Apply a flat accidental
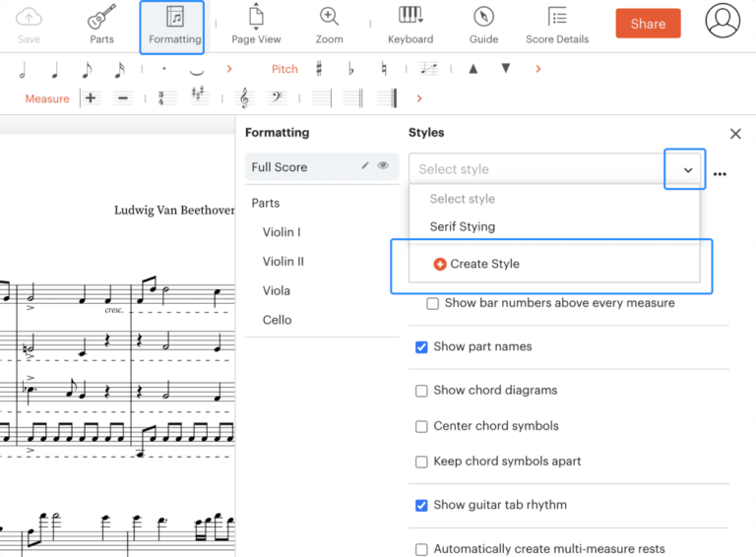Image resolution: width=756 pixels, height=557 pixels. [351, 69]
